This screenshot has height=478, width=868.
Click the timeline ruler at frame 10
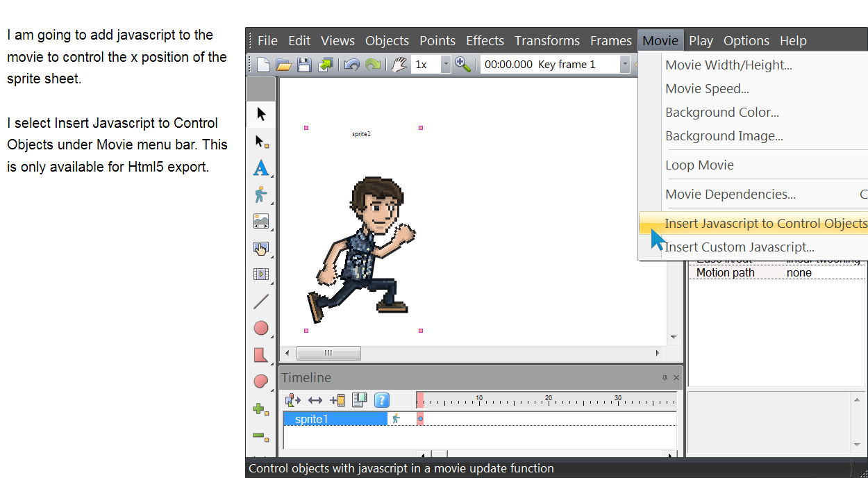click(x=479, y=399)
